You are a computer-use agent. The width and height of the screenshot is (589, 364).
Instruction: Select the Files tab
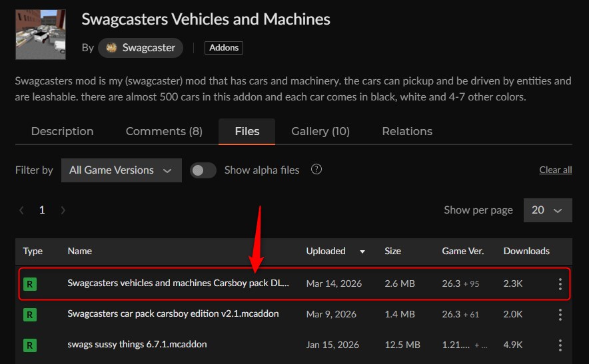click(247, 131)
